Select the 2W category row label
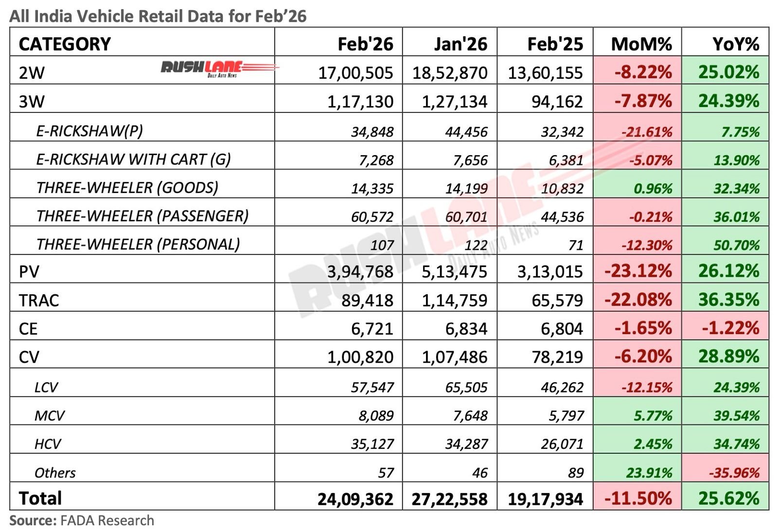Screen dimensions: 778x532 tap(29, 71)
